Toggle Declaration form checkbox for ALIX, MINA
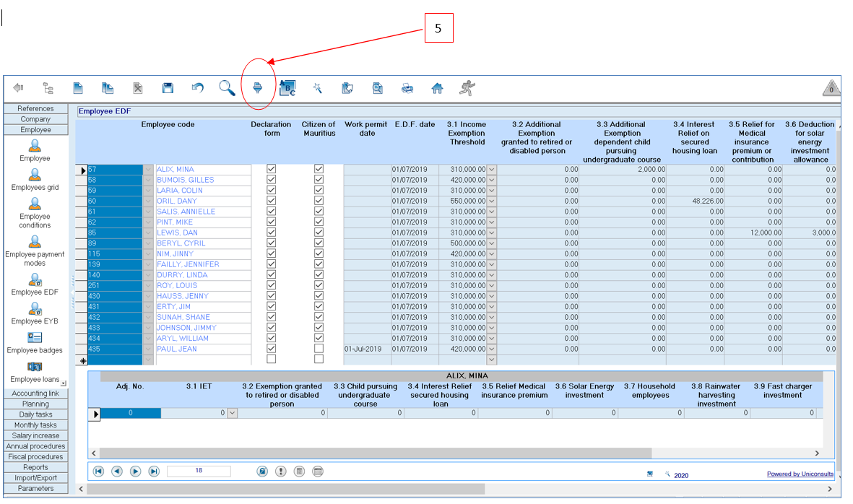 (x=272, y=169)
